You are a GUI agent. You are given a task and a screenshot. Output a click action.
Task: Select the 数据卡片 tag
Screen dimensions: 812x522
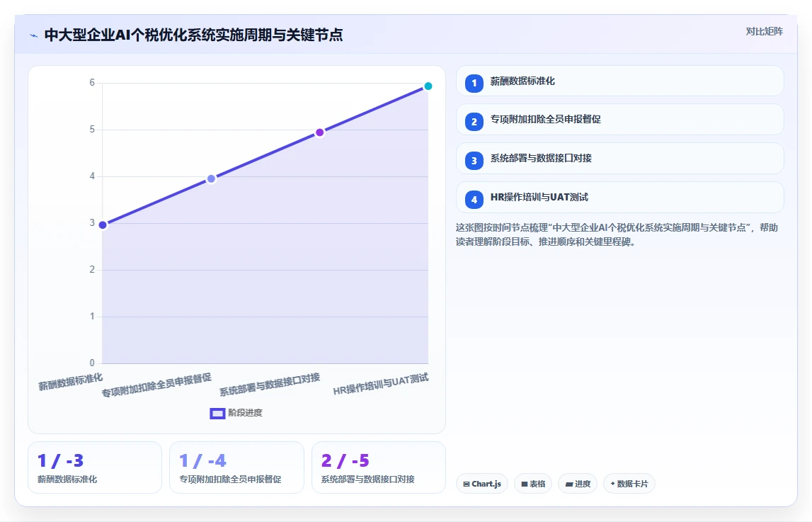pos(629,484)
